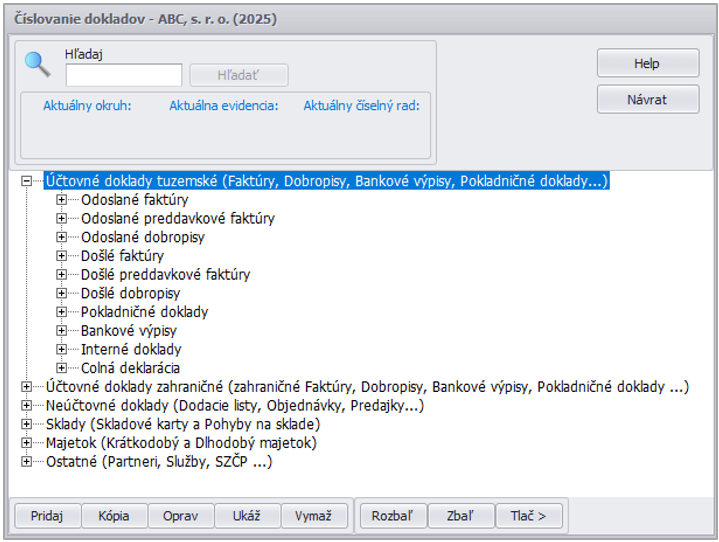Expand the Odoslané faktúry node

62,200
